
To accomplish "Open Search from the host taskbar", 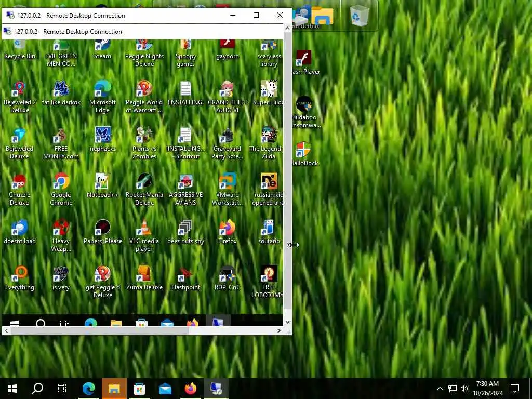I will (37, 389).
